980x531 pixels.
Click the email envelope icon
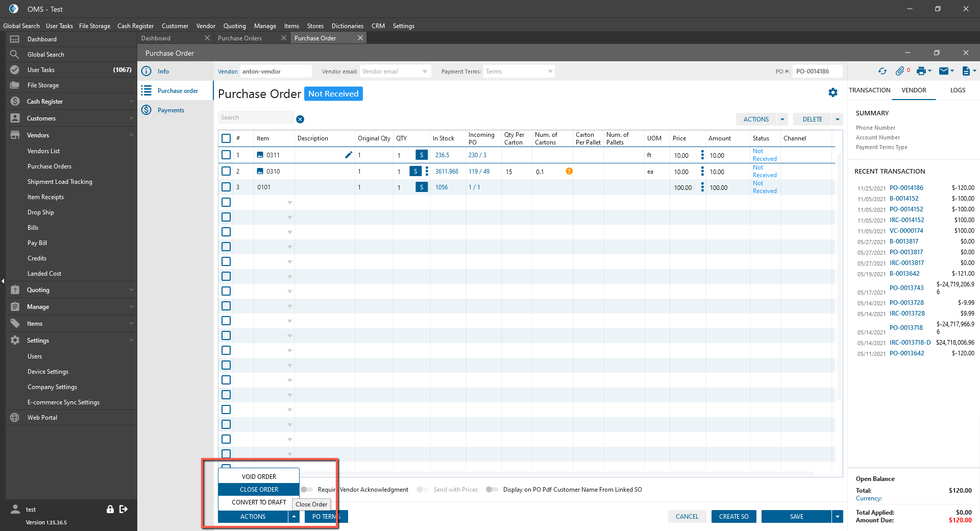[x=944, y=71]
